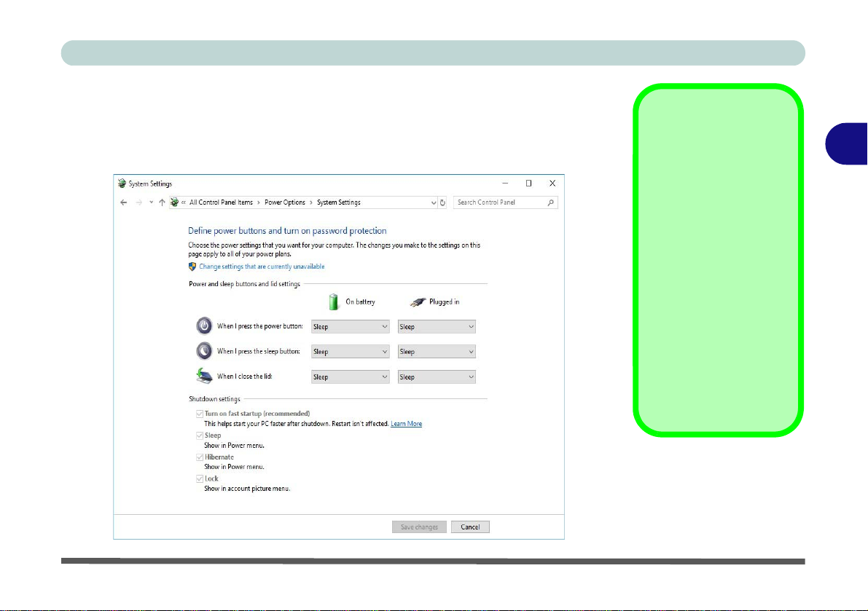Click the Plugged in plug icon

coord(418,302)
